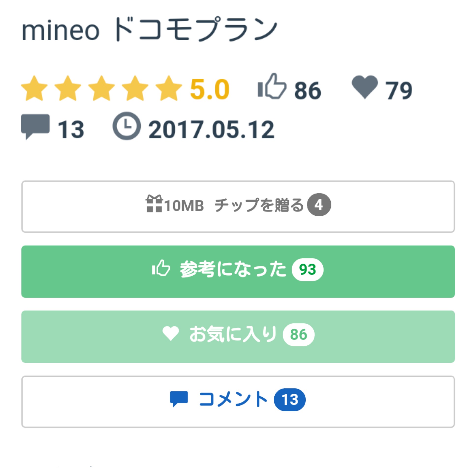Viewport: 476px width, 476px height.
Task: Toggle the お気に入り favorite button
Action: point(238,337)
